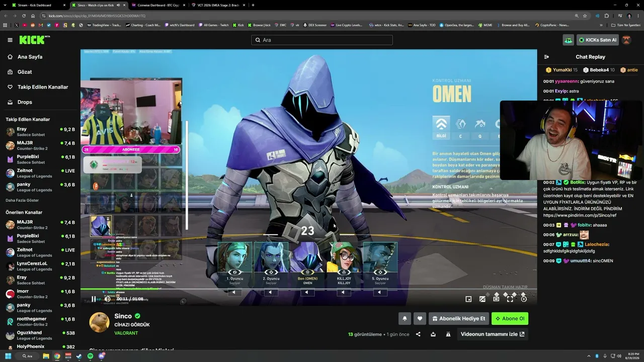Open the user profile avatar menu
The height and width of the screenshot is (362, 644).
point(626,40)
